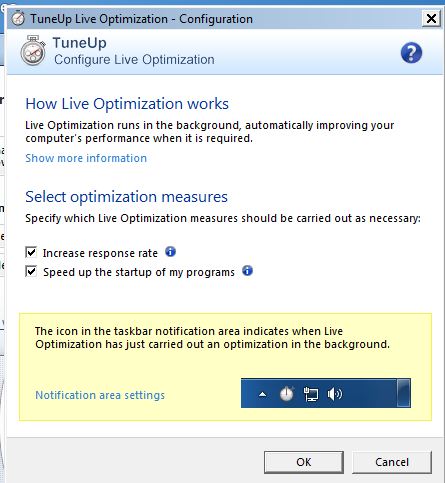Click the network icon in taskbar preview
445x483 pixels.
(x=311, y=394)
